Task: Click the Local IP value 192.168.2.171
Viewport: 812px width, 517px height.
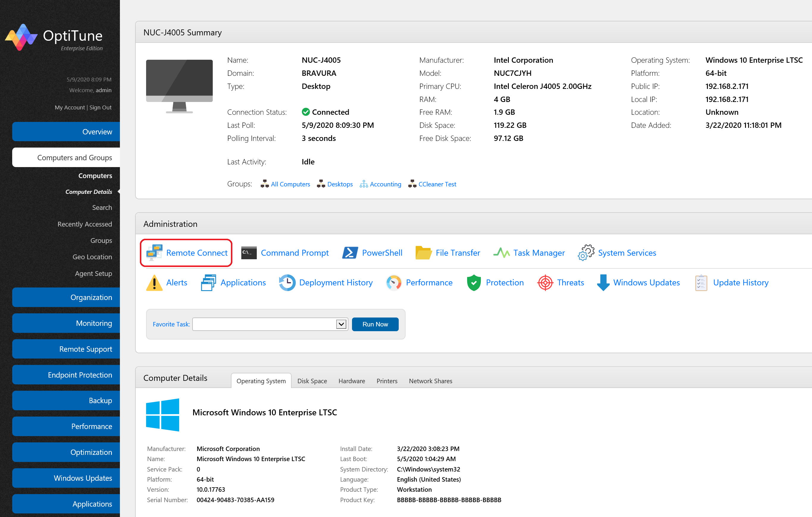Action: [x=727, y=99]
